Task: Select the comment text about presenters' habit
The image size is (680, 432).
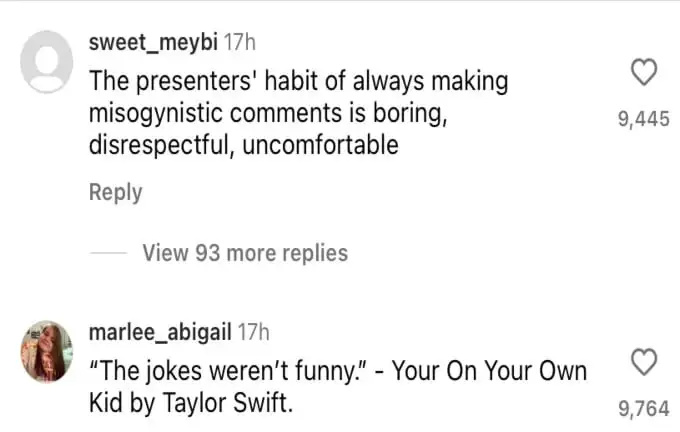Action: click(298, 113)
